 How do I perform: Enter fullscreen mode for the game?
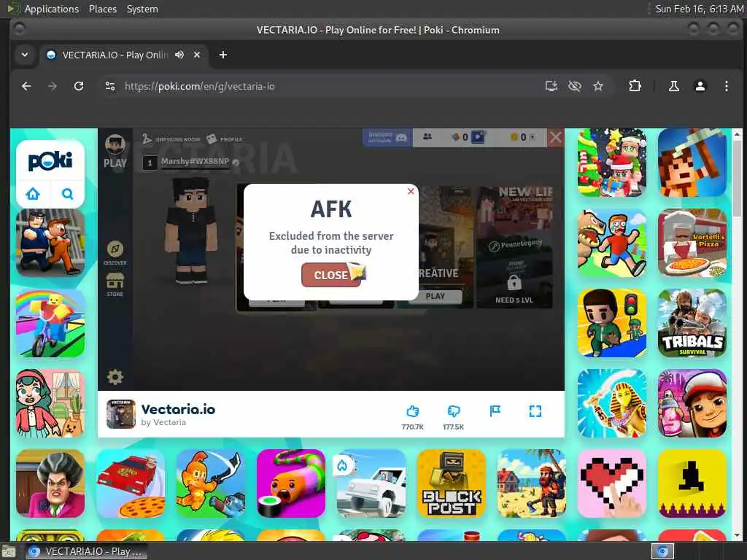click(x=535, y=411)
